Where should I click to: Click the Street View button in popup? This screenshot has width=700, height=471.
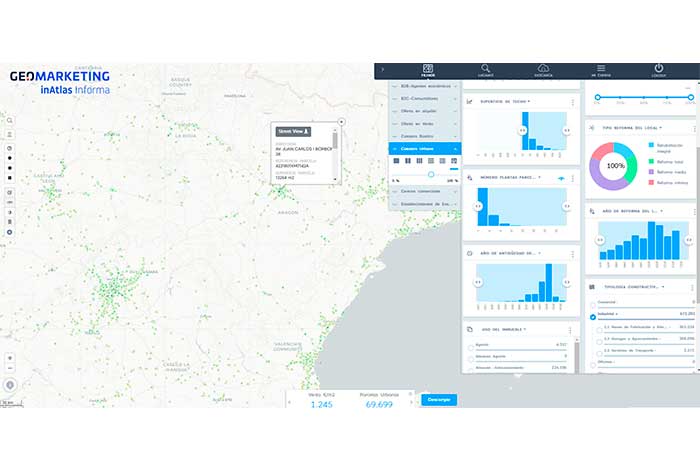(x=293, y=132)
